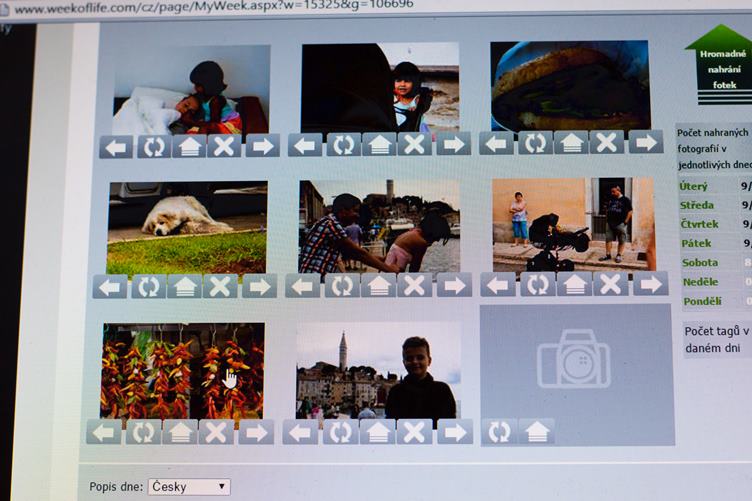The width and height of the screenshot is (752, 501).
Task: Move the boy-with-tower photo left
Action: point(300,431)
